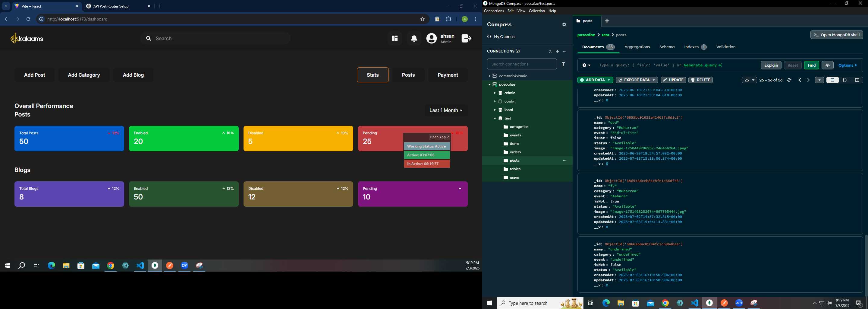Click the logout icon in kalaams header
This screenshot has width=868, height=309.
(466, 38)
